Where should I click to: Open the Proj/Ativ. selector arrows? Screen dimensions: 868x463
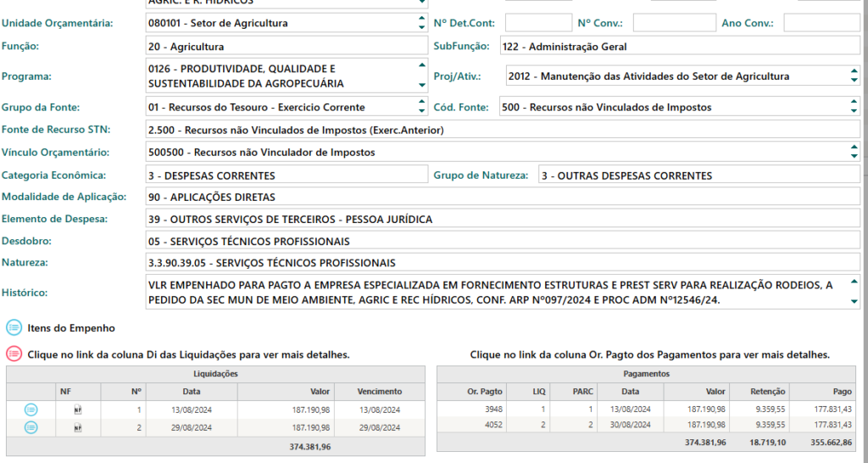(854, 76)
